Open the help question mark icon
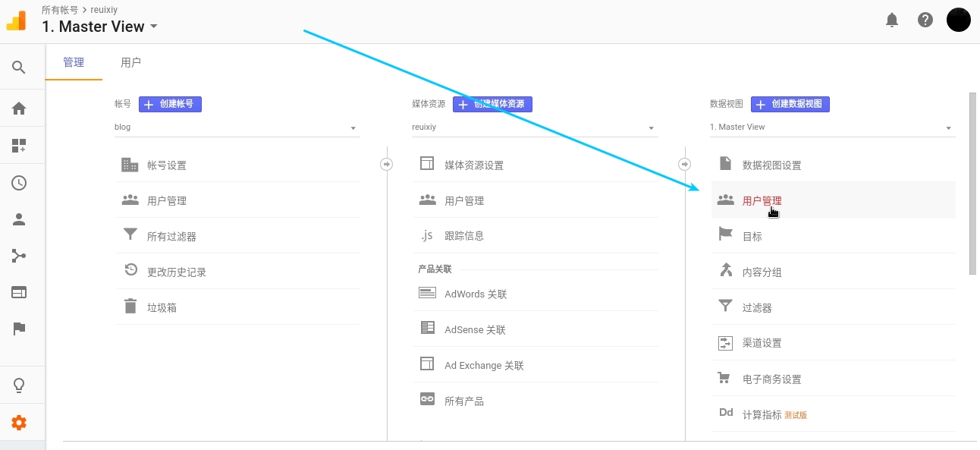The height and width of the screenshot is (450, 980). tap(925, 20)
